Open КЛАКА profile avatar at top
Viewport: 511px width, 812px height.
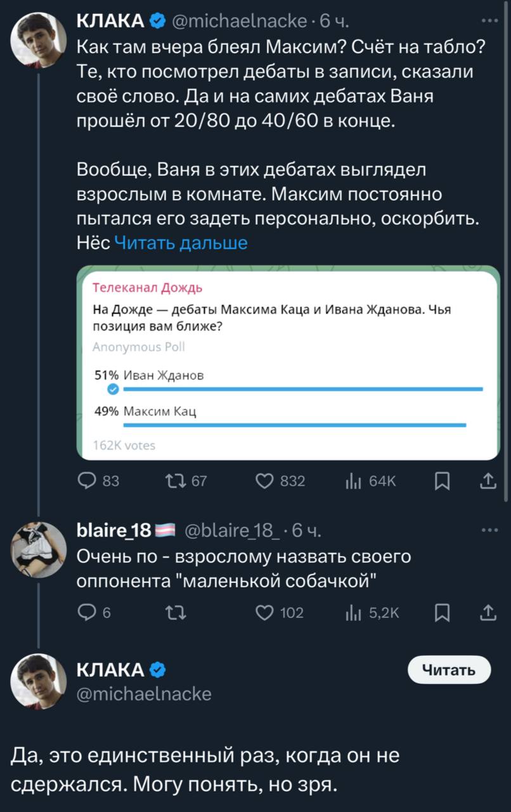[x=39, y=40]
